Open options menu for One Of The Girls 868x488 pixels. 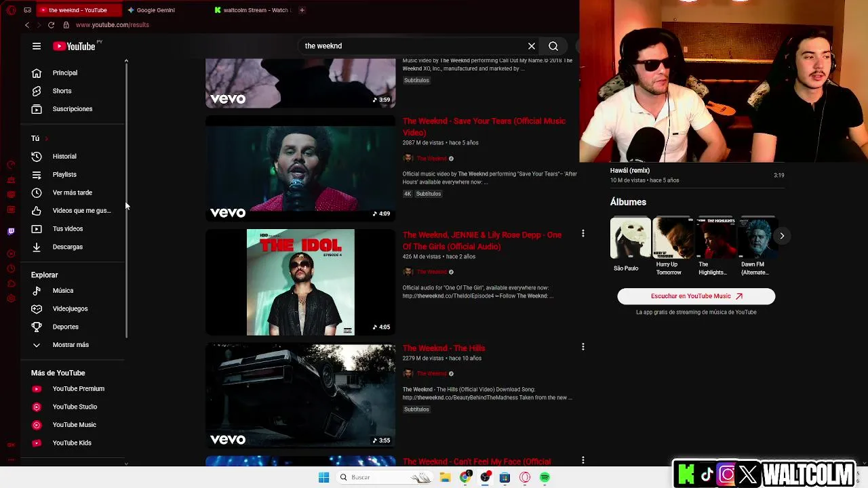(x=583, y=234)
